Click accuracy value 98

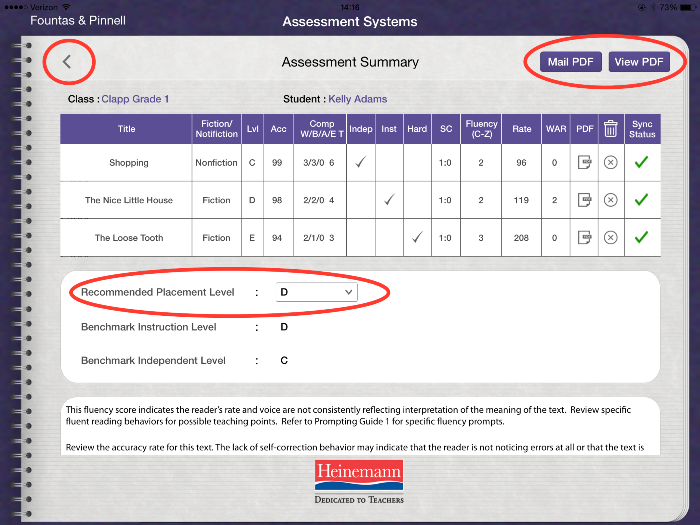point(277,200)
